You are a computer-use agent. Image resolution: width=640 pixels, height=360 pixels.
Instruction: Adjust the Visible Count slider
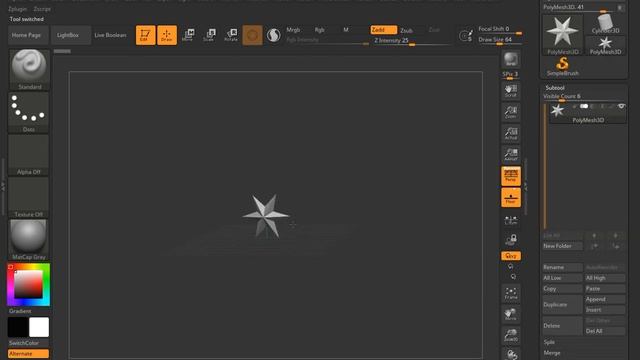(584, 97)
